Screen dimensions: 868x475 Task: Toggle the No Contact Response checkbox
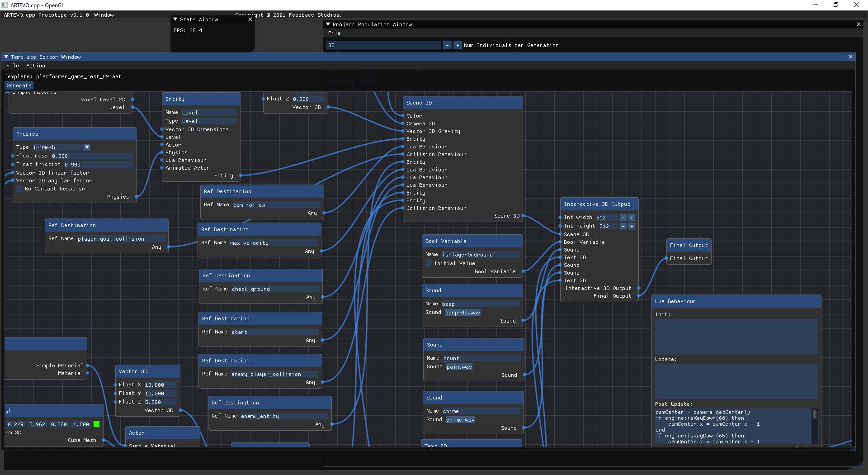click(19, 189)
